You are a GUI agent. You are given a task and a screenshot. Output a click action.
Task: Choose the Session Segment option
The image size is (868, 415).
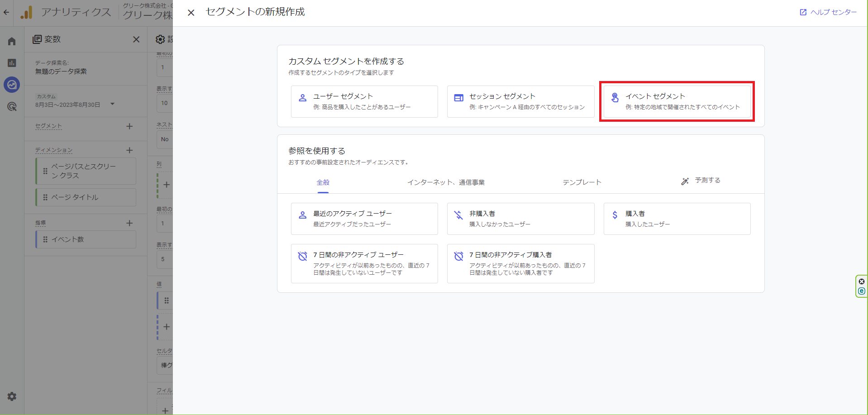point(520,101)
